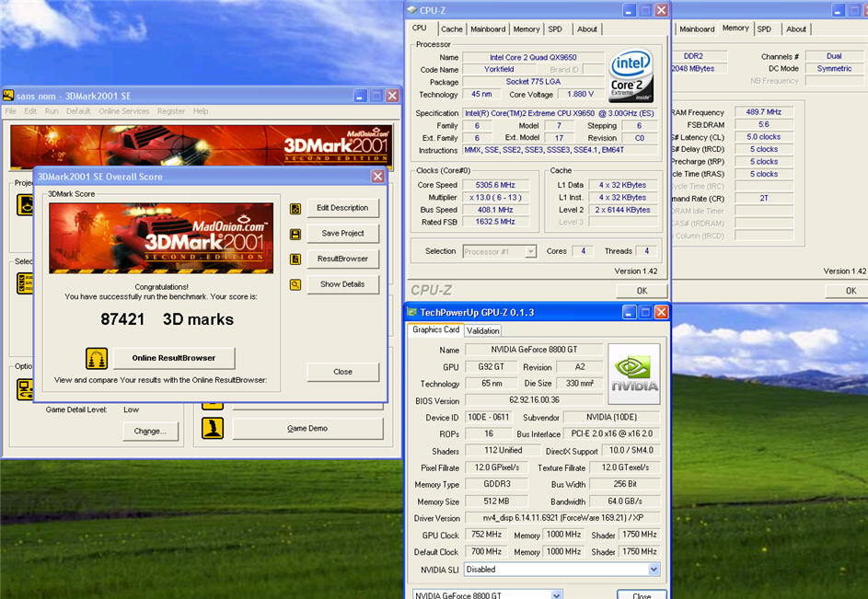Click the Edit Description button
This screenshot has height=599, width=868.
[x=342, y=208]
